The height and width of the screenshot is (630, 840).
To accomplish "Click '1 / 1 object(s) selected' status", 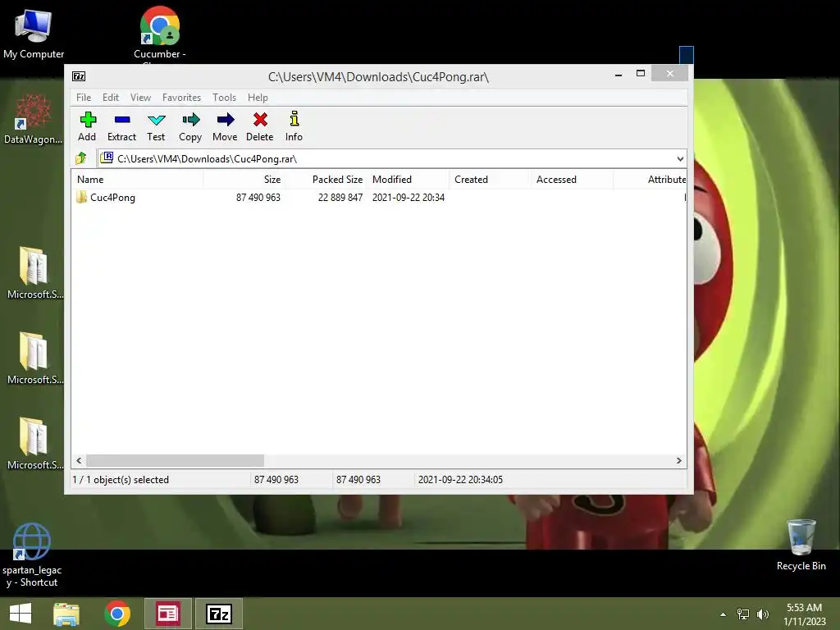I will [121, 479].
